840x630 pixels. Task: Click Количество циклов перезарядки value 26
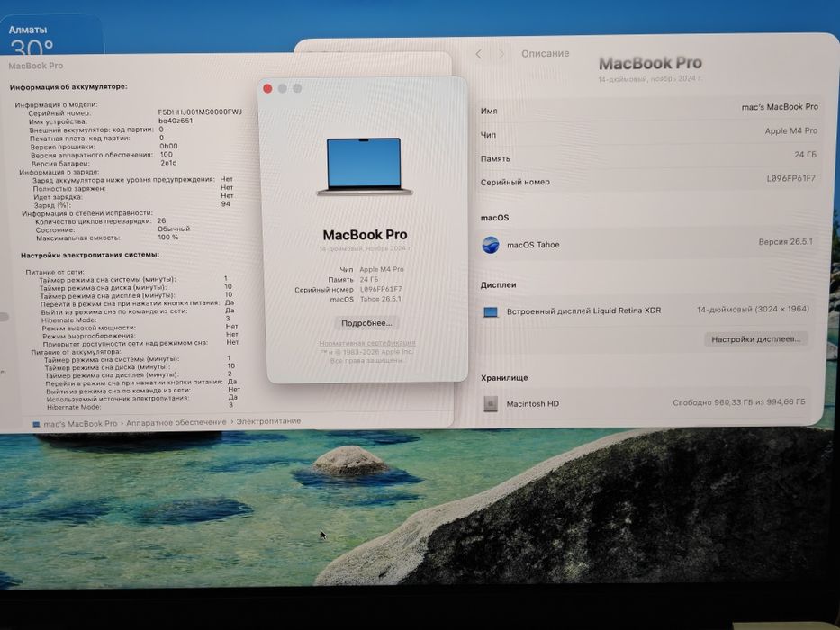pos(162,220)
